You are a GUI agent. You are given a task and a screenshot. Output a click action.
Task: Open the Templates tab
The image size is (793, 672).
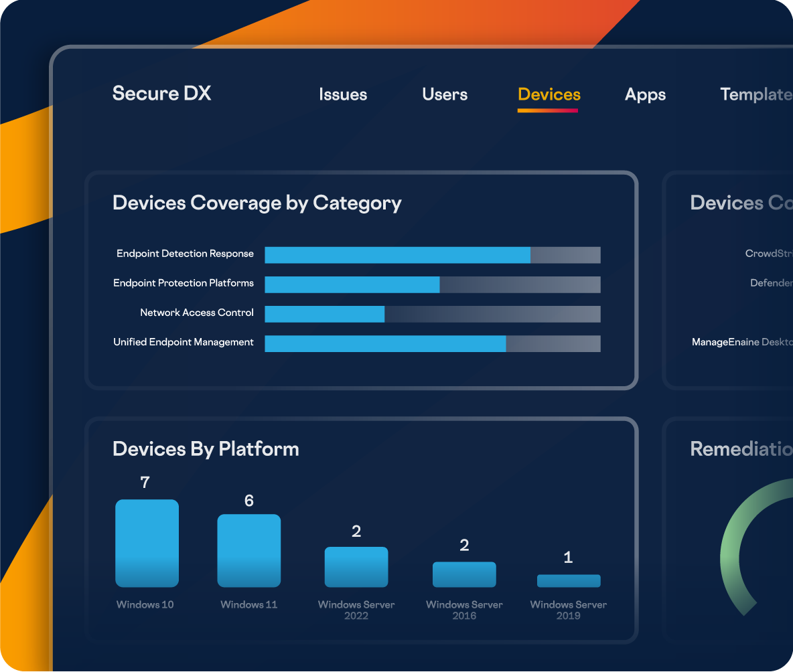(x=755, y=94)
